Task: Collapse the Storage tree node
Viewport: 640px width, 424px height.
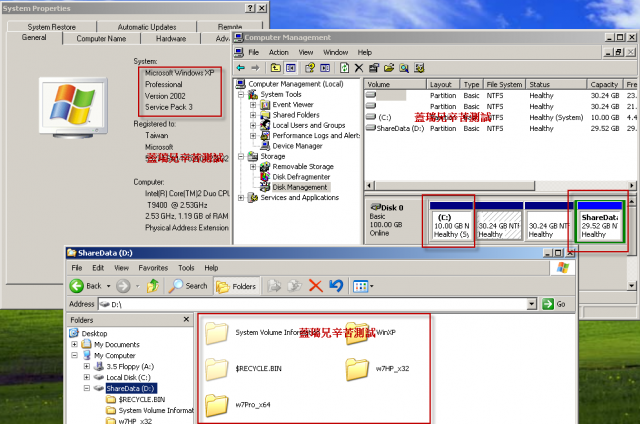Action: point(241,156)
